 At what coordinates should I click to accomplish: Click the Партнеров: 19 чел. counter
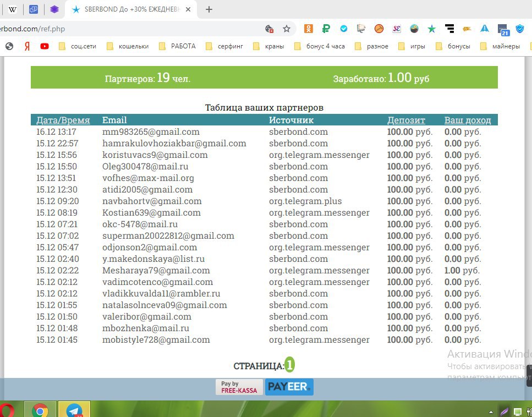click(x=147, y=78)
